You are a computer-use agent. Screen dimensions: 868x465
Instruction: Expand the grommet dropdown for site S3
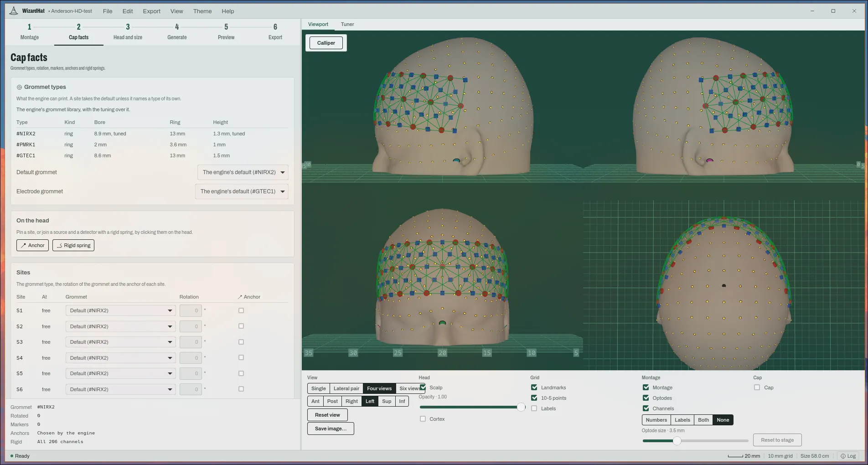[120, 342]
